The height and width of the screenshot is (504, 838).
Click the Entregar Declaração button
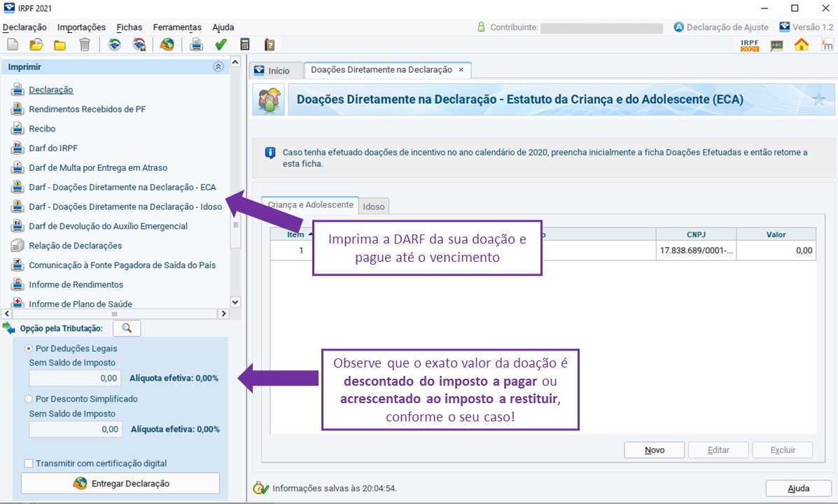click(120, 483)
